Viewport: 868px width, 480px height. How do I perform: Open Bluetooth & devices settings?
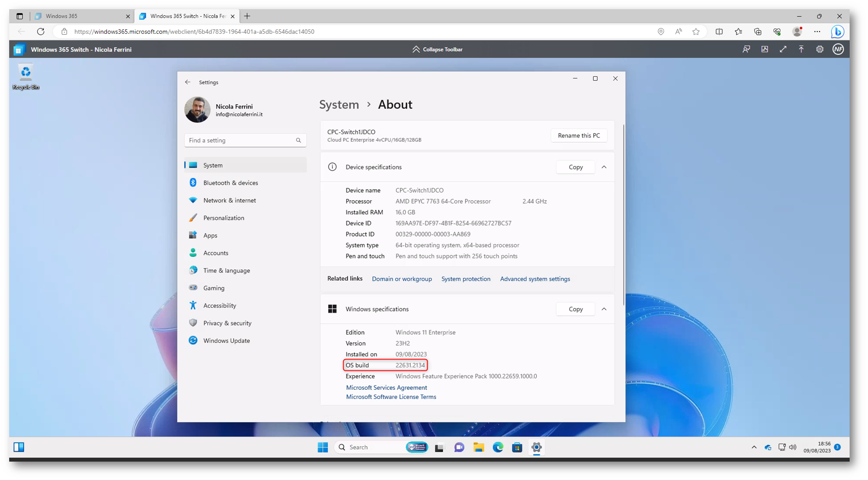click(x=245, y=183)
